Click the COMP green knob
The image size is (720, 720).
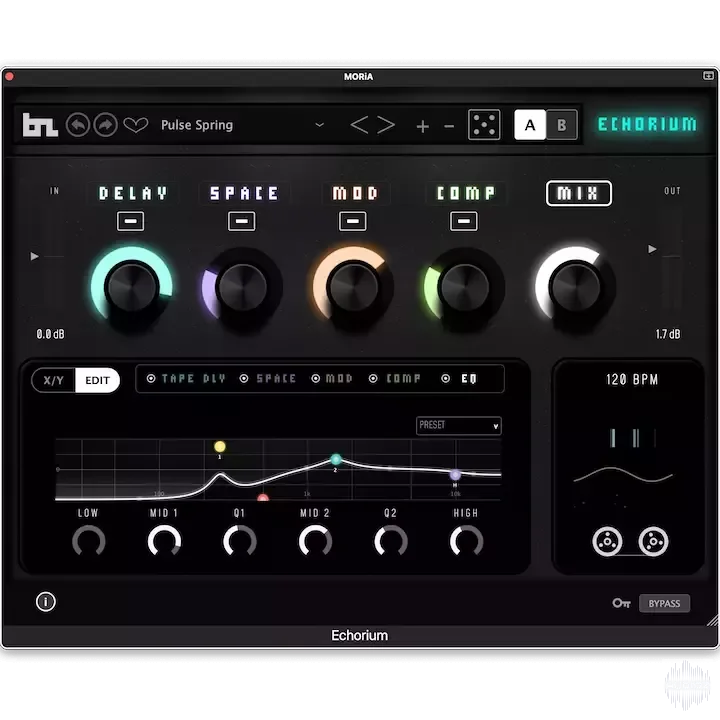tap(465, 287)
